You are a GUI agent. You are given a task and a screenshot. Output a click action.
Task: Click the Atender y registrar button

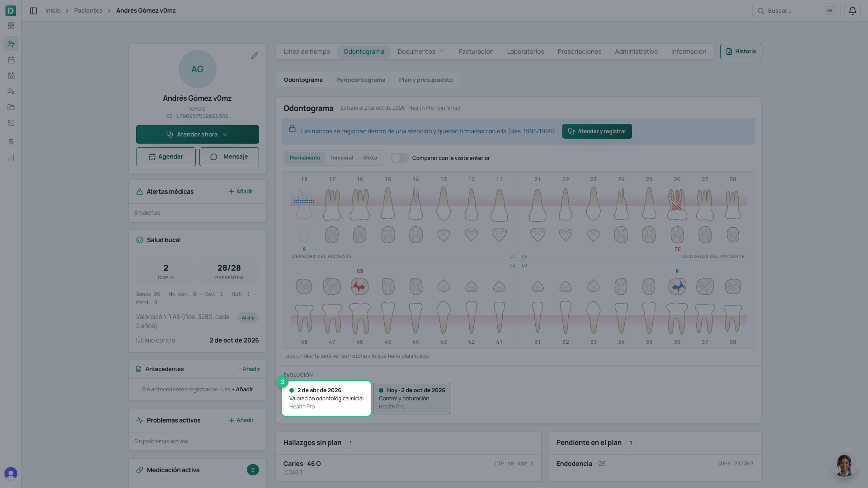point(597,131)
